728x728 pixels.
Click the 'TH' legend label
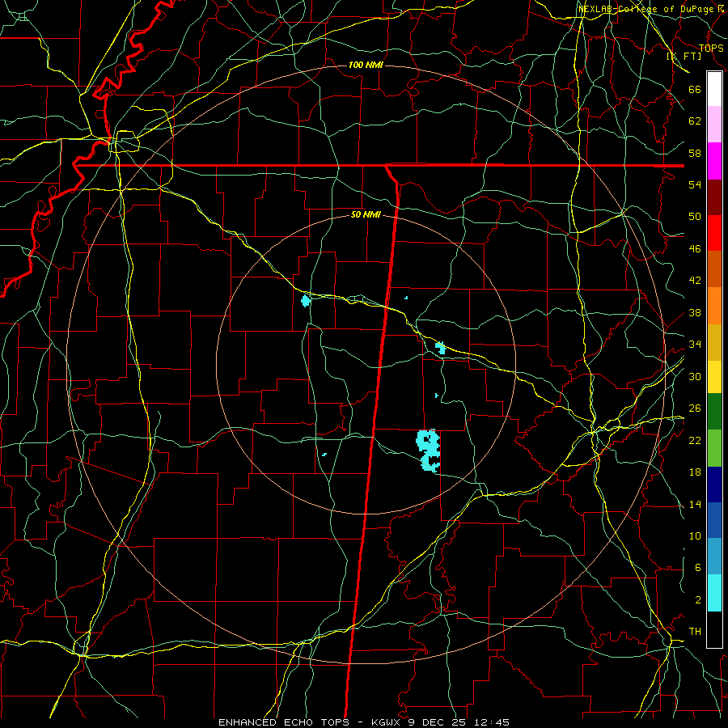pos(695,632)
